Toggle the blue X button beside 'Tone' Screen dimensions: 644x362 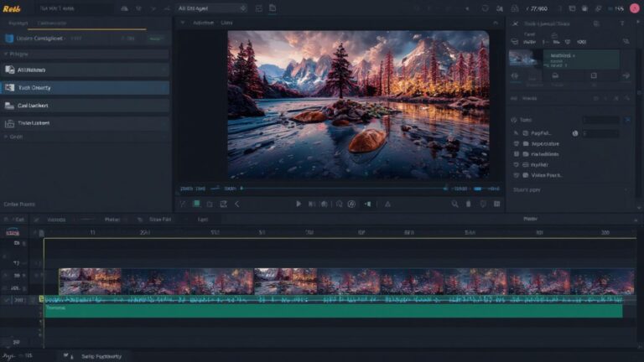click(x=627, y=120)
